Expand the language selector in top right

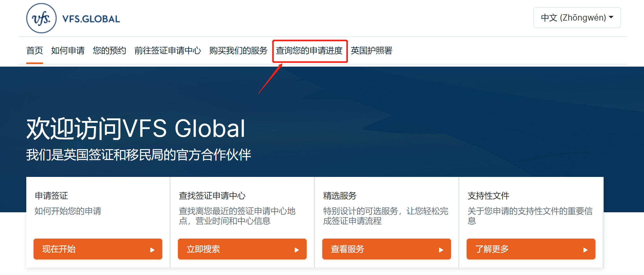point(577,17)
